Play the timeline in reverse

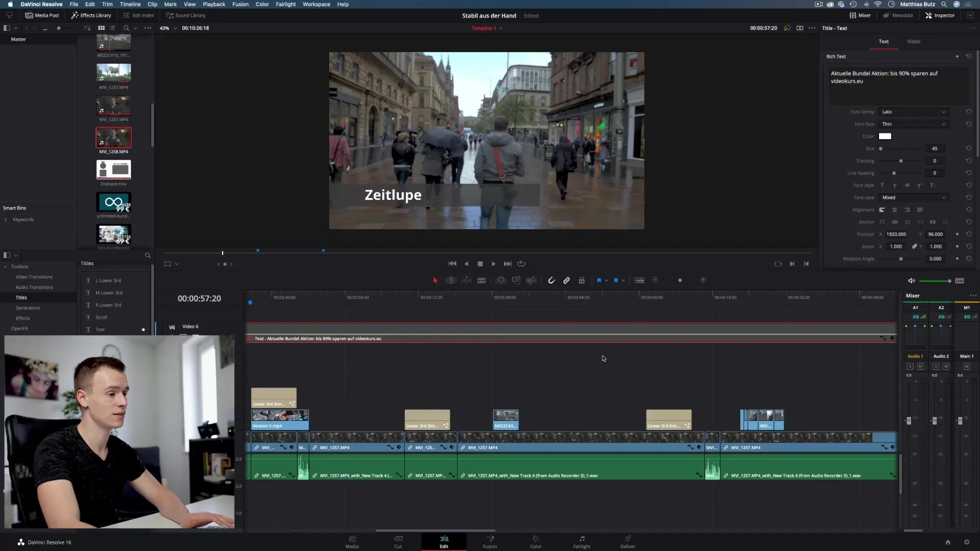[466, 264]
